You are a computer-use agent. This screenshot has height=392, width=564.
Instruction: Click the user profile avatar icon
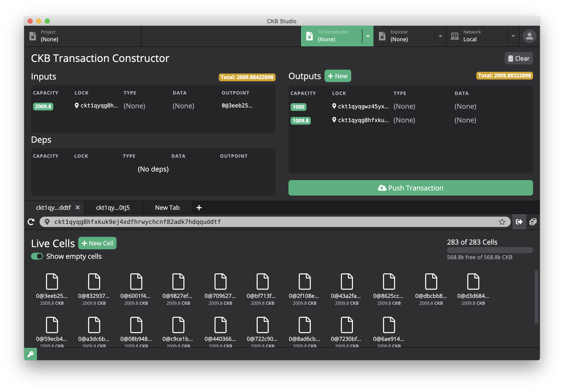[529, 36]
